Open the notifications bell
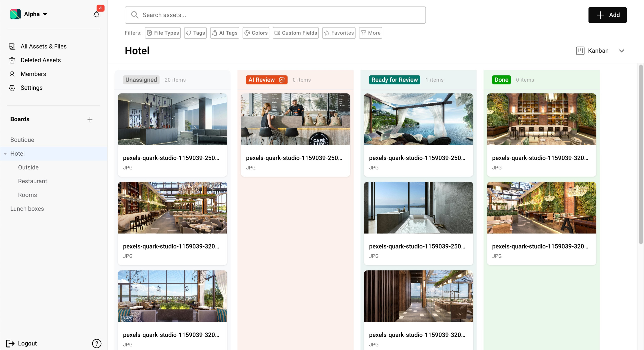The height and width of the screenshot is (350, 644). (x=96, y=14)
